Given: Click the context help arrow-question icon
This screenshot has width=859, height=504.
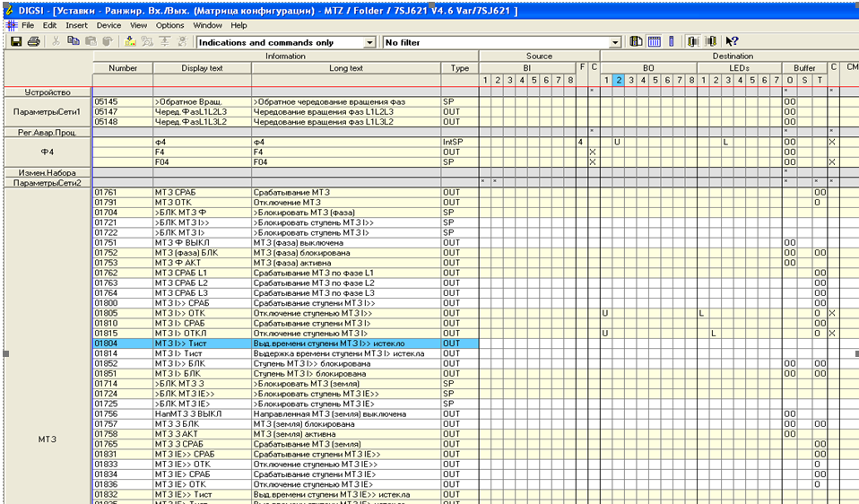Looking at the screenshot, I should click(x=732, y=42).
